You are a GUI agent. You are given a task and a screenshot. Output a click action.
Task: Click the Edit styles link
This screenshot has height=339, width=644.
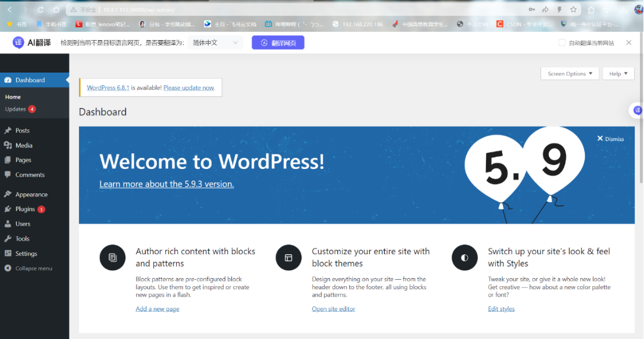[x=501, y=309]
